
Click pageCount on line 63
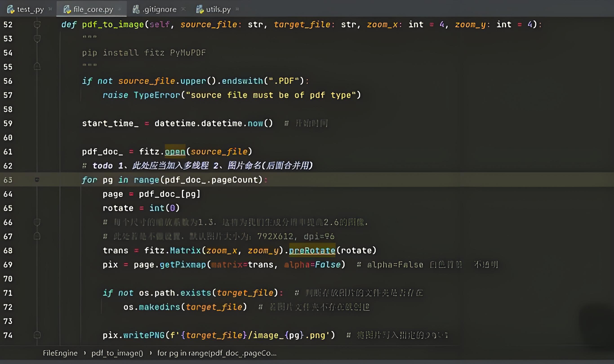[234, 180]
